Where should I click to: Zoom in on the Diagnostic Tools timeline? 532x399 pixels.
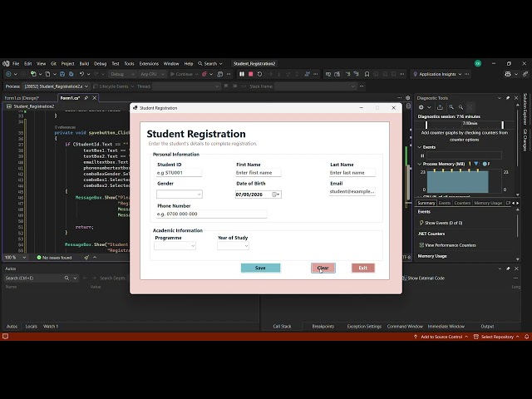[451, 107]
